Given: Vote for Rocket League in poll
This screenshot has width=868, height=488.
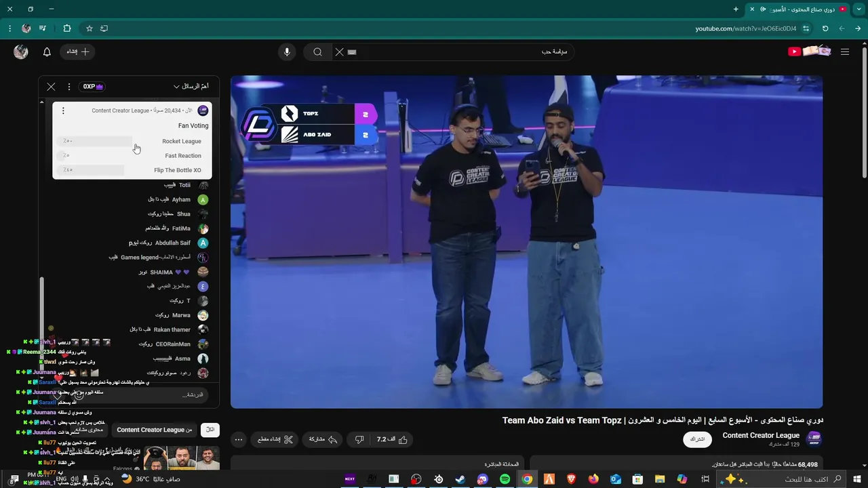Looking at the screenshot, I should pos(132,141).
